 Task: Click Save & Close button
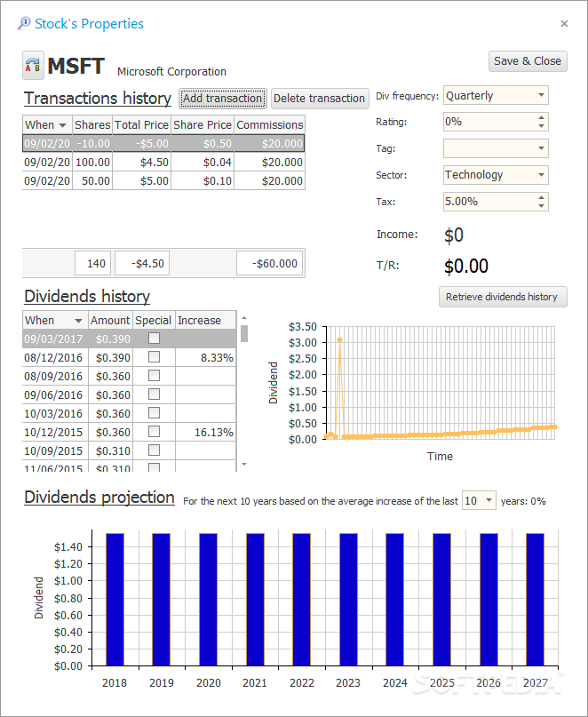(528, 61)
